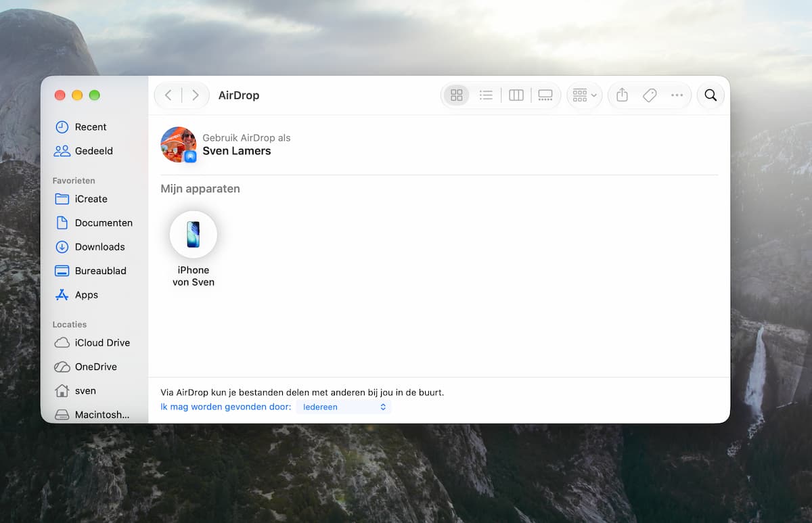Click the green full-screen button
The width and height of the screenshot is (812, 523).
coord(95,95)
